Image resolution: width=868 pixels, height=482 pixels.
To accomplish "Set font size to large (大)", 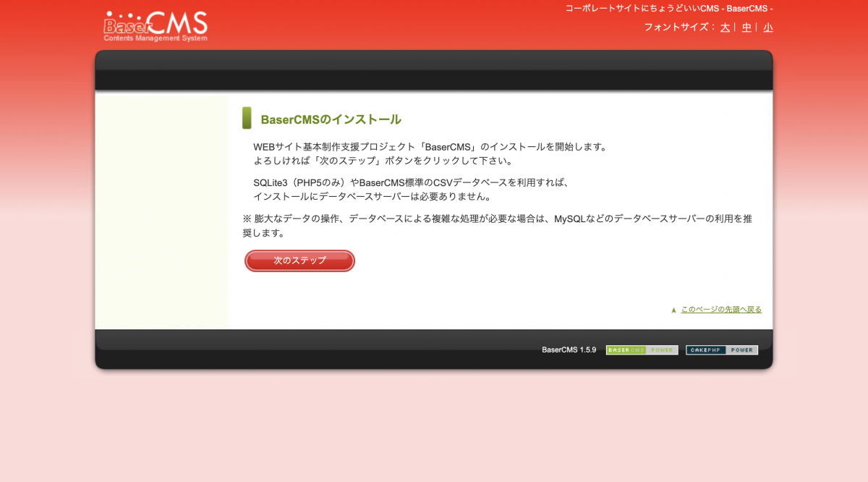I will (x=725, y=28).
